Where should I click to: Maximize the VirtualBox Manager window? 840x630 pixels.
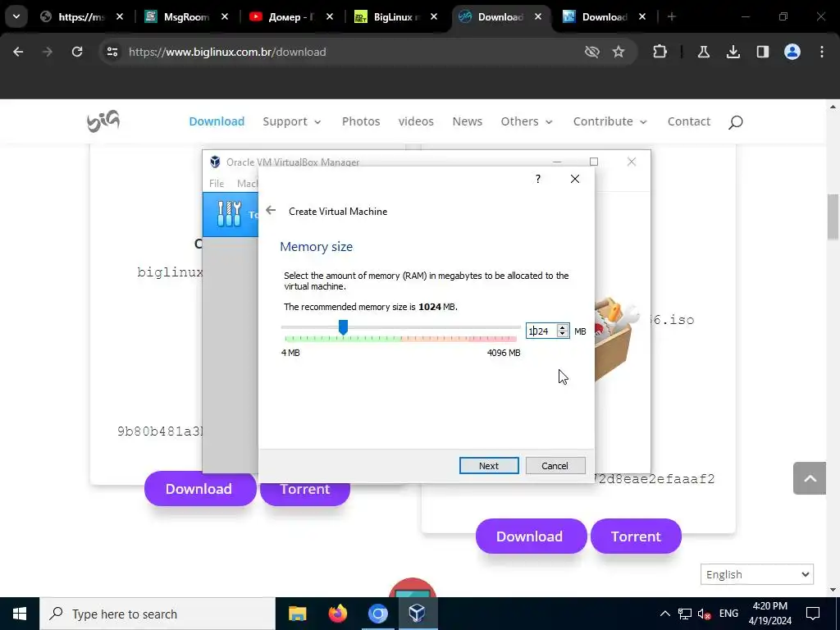594,162
